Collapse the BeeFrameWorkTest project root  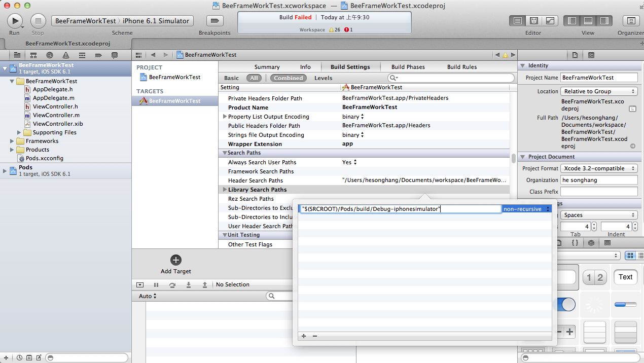[5, 68]
